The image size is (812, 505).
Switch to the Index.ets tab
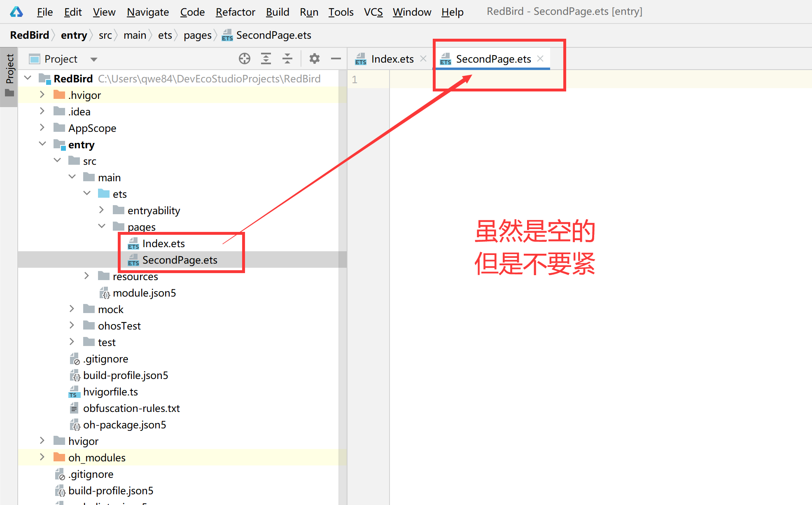(x=392, y=59)
